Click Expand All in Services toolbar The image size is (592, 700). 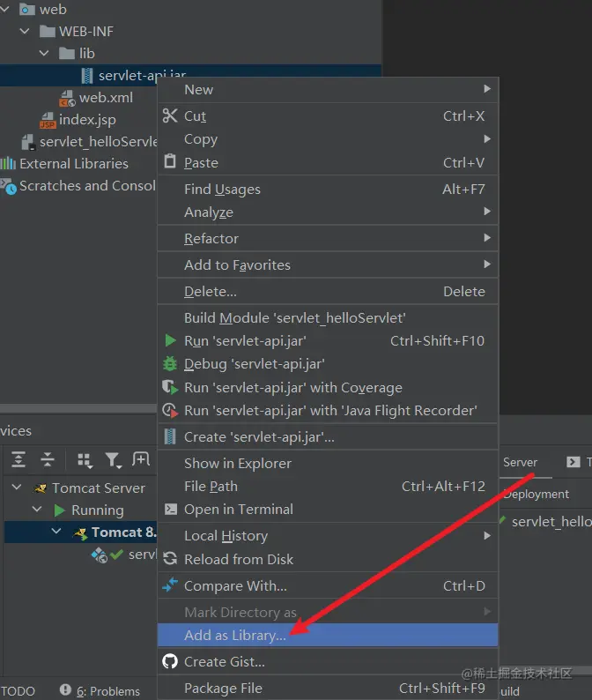tap(18, 459)
